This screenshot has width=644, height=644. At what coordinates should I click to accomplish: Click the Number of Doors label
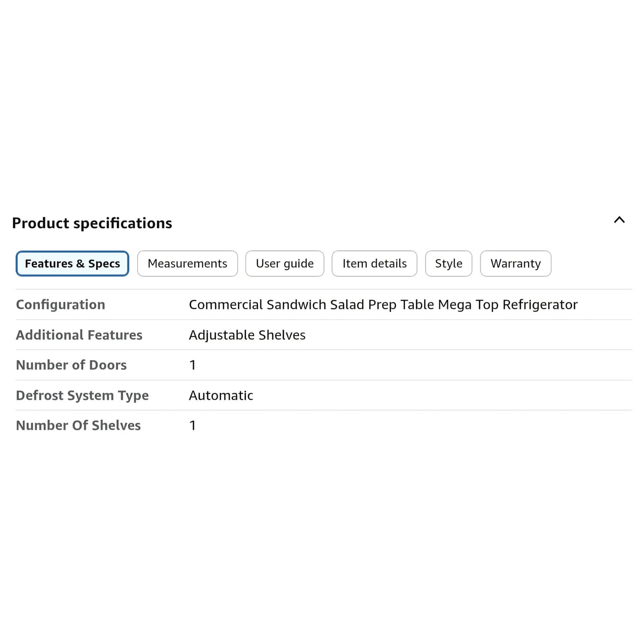pos(71,365)
